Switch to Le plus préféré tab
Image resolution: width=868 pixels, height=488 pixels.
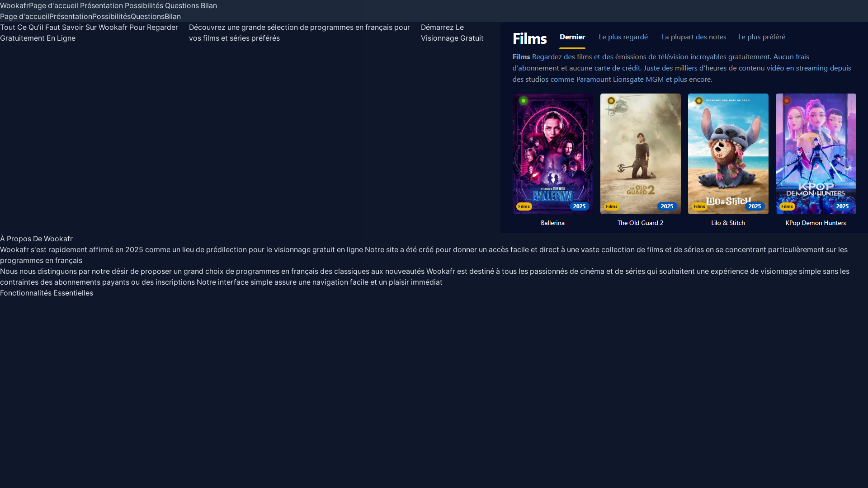coord(762,37)
